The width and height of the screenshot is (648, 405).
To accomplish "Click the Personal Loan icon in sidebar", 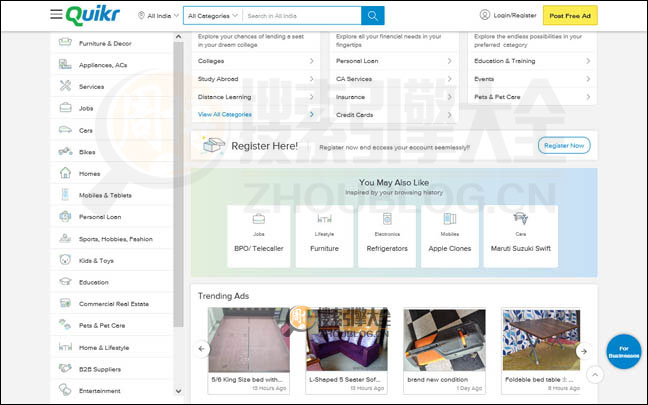I will pos(65,216).
